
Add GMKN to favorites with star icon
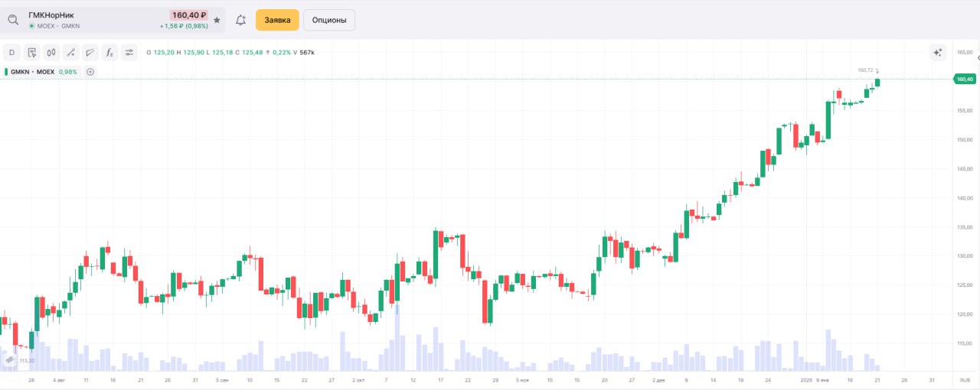tap(217, 20)
